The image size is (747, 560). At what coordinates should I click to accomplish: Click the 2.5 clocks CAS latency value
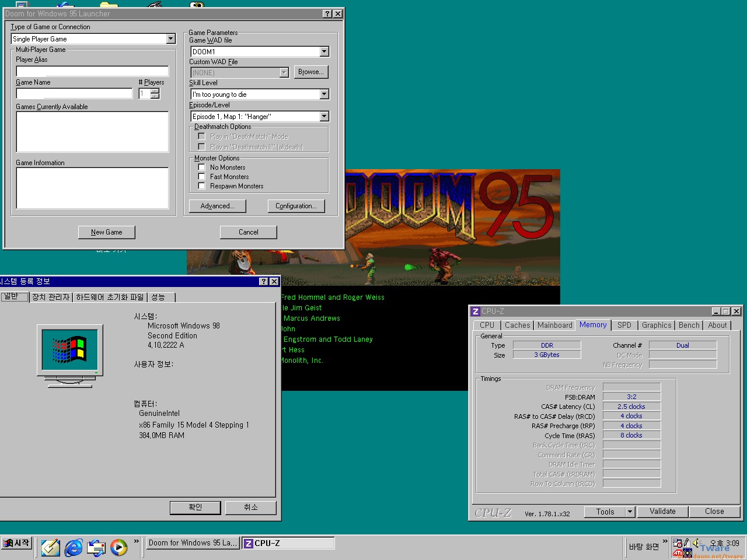click(x=631, y=407)
